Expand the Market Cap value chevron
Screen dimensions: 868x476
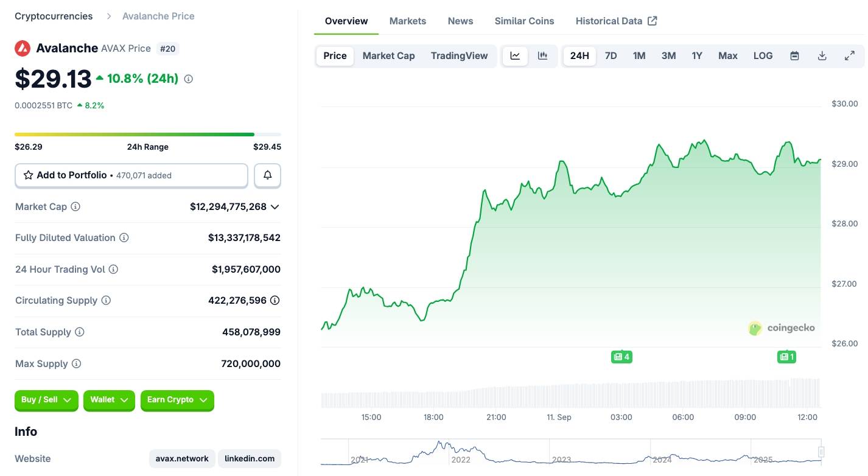click(275, 207)
